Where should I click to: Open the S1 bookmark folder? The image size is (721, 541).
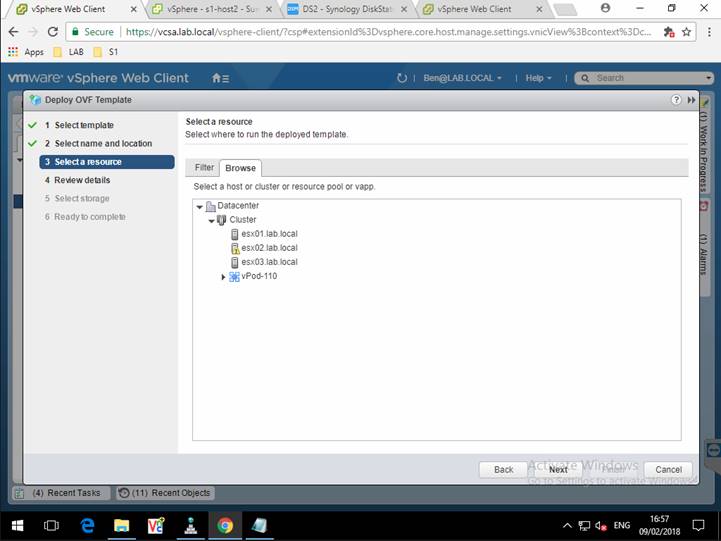click(106, 52)
